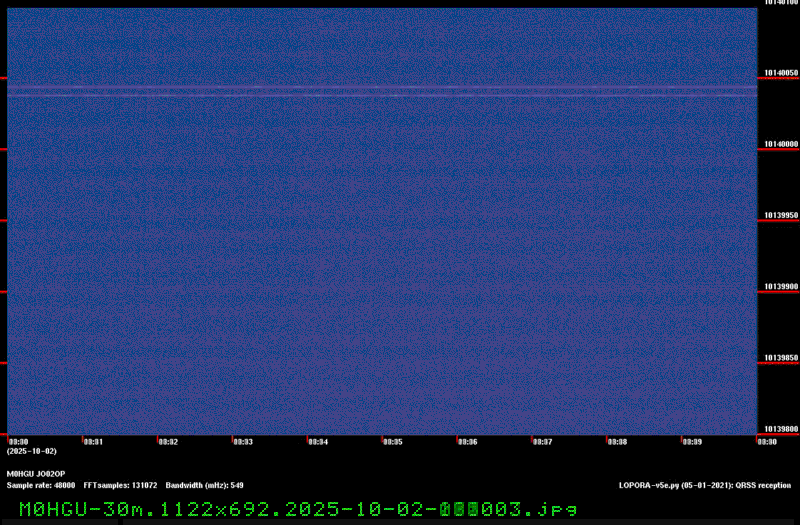Click the green M0HGU-30m filename caption
The image size is (800, 525).
click(x=298, y=508)
